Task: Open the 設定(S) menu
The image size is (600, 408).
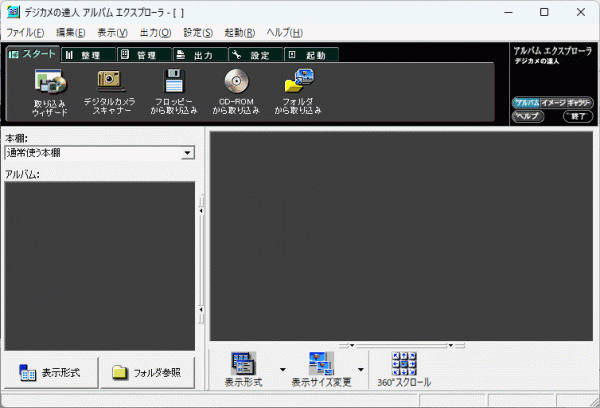Action: point(198,33)
